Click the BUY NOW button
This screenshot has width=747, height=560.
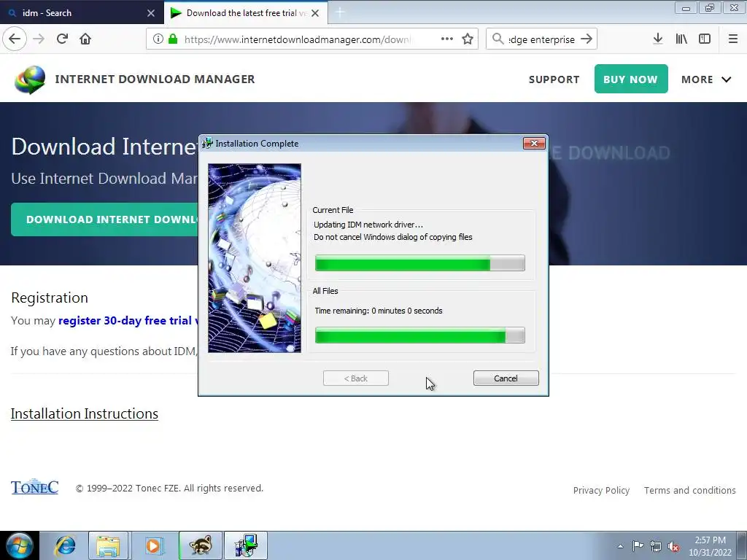click(x=631, y=79)
